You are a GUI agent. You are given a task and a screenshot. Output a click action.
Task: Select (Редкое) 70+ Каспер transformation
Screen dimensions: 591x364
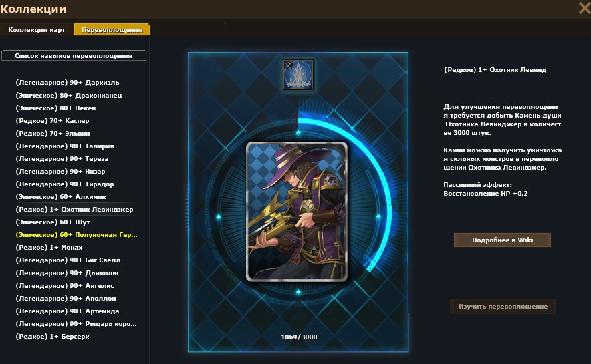(x=52, y=120)
